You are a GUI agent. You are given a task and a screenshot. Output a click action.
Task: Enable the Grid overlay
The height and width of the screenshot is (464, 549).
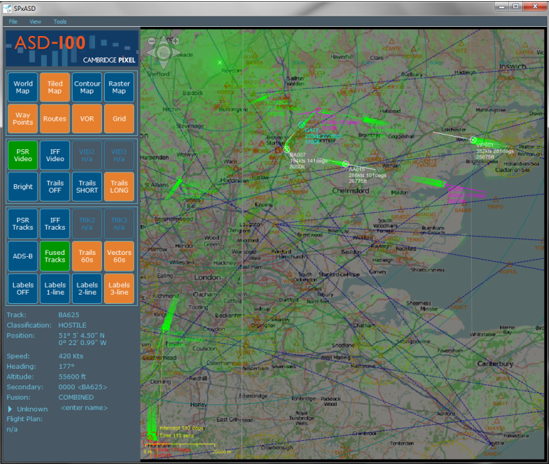pos(119,118)
